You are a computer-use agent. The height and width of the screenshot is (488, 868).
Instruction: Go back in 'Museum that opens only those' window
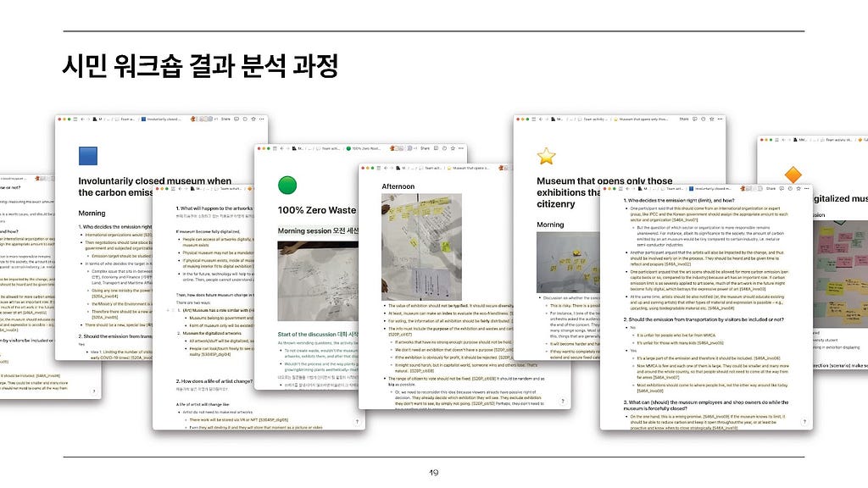coord(541,119)
